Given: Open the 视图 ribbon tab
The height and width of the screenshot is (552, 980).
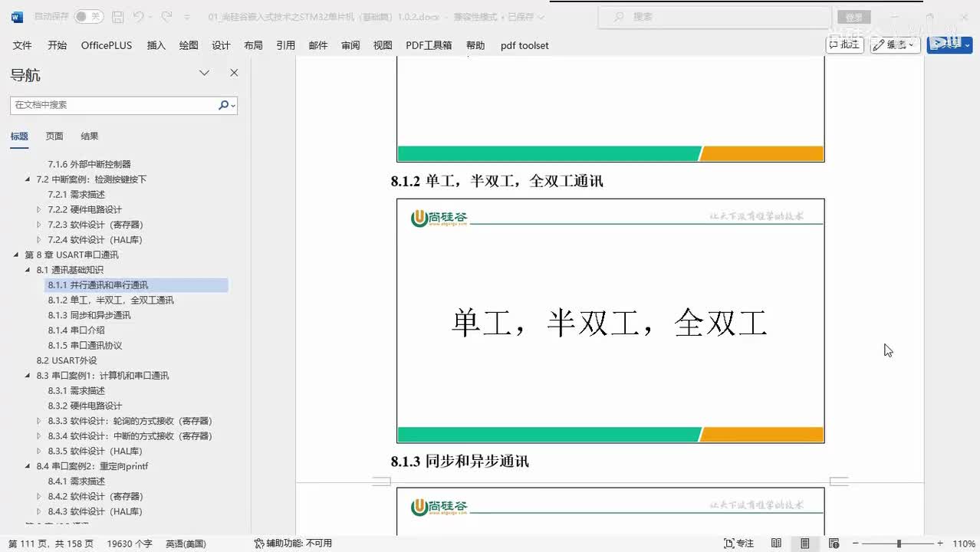Looking at the screenshot, I should 383,45.
